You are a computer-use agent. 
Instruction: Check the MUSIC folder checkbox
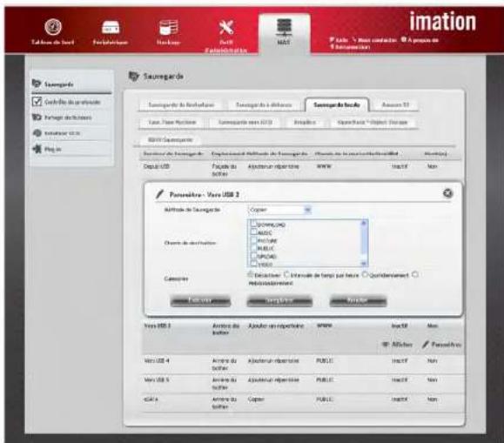tap(254, 232)
